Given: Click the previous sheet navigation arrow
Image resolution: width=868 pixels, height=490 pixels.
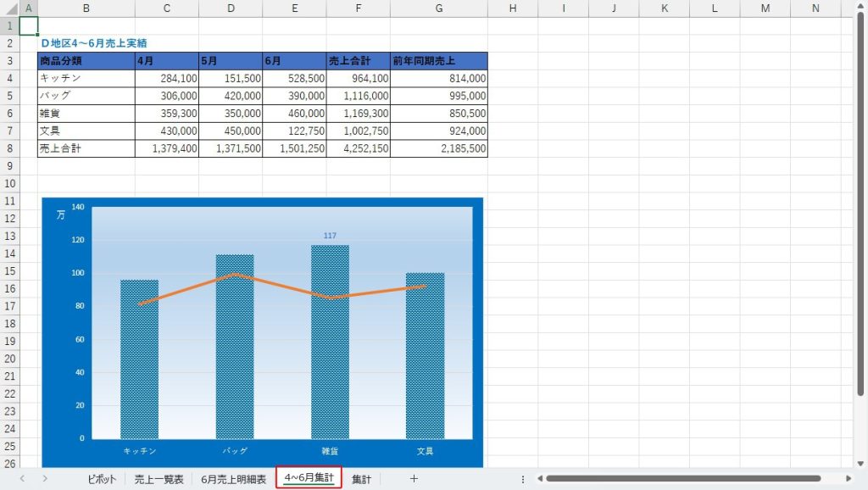Looking at the screenshot, I should coord(22,479).
